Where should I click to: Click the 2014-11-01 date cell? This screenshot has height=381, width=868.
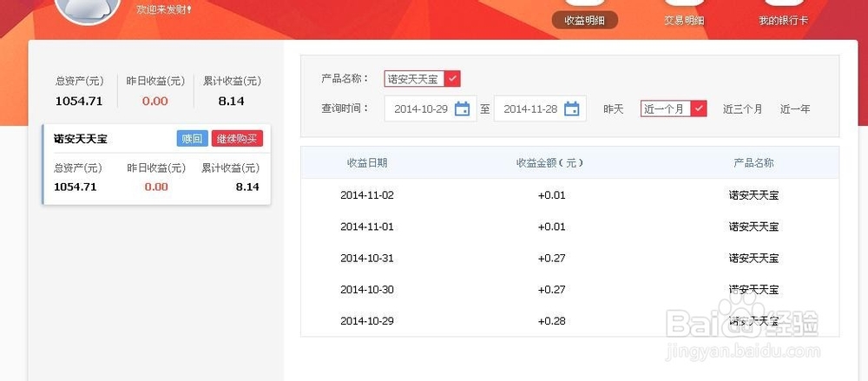coord(367,227)
